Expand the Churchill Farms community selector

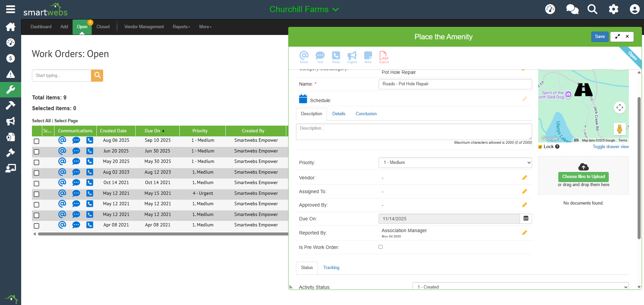[304, 9]
